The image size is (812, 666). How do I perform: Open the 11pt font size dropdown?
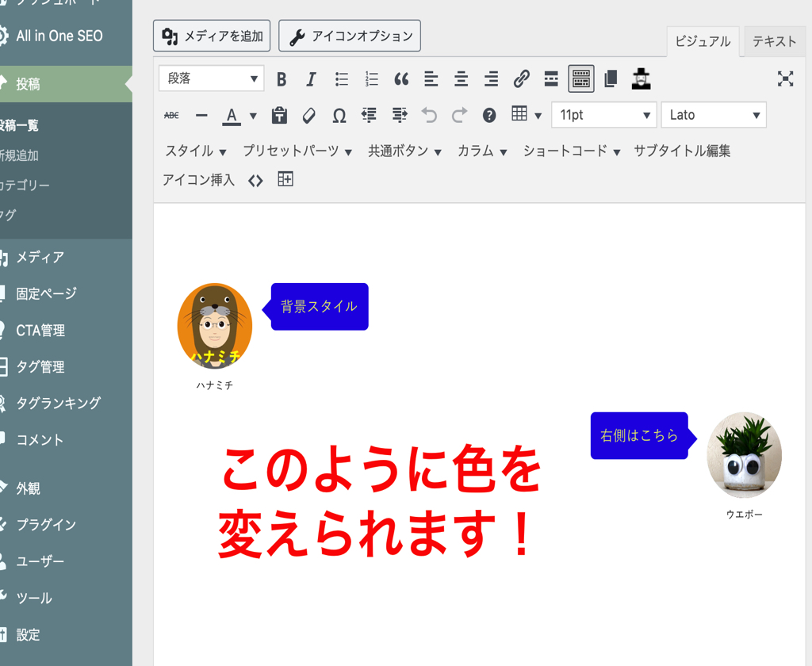tap(603, 116)
